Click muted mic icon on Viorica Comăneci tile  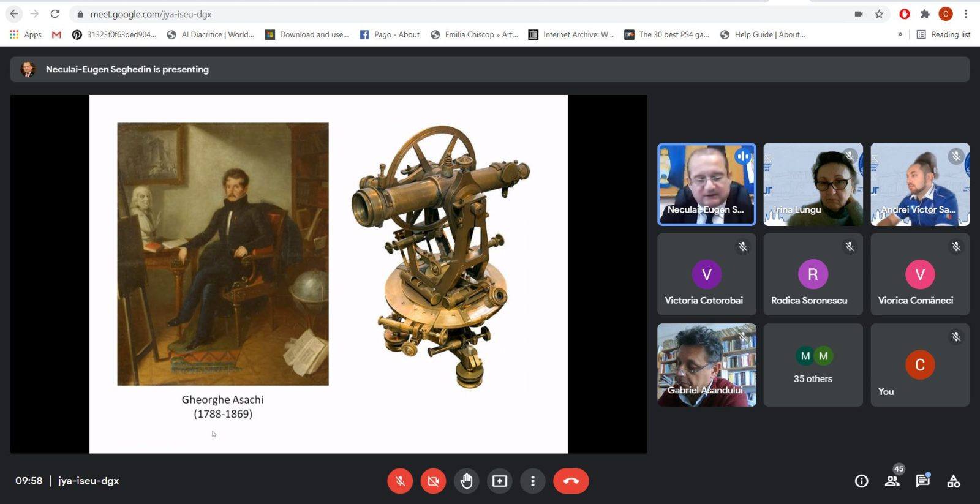point(956,246)
